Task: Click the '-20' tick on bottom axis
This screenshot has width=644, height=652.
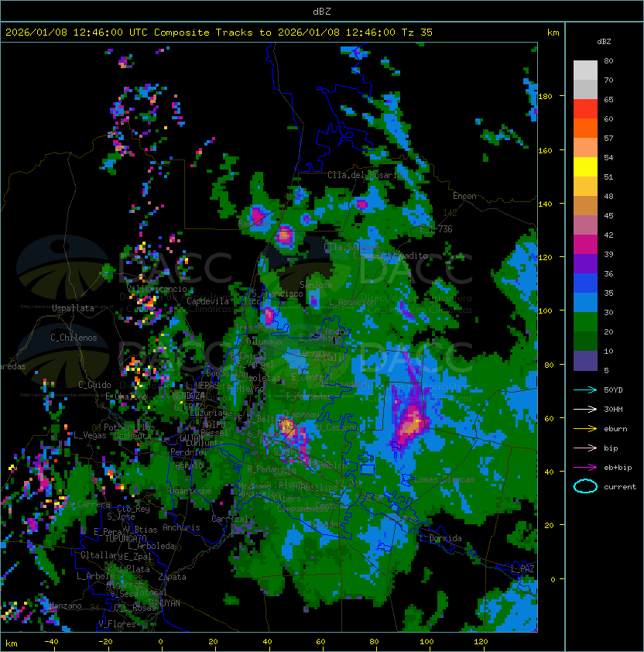Action: pyautogui.click(x=105, y=642)
